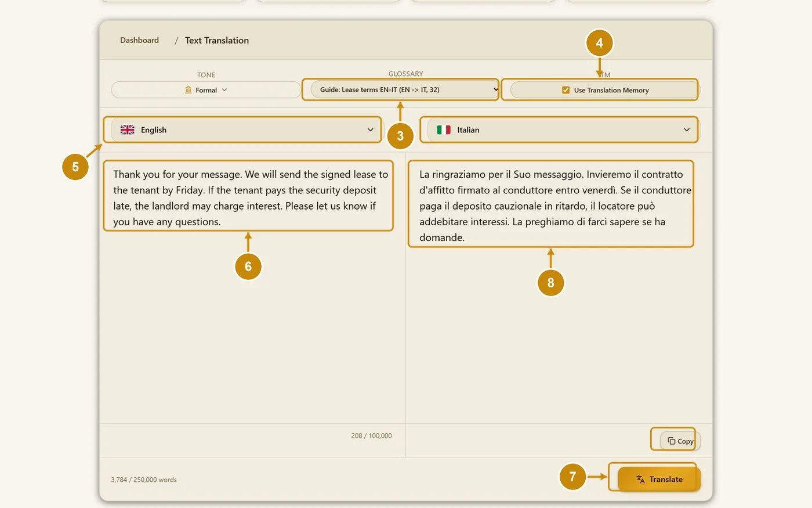Screen dimensions: 812x508
Task: Click the "208 / 100,000" character counter
Action: point(371,435)
